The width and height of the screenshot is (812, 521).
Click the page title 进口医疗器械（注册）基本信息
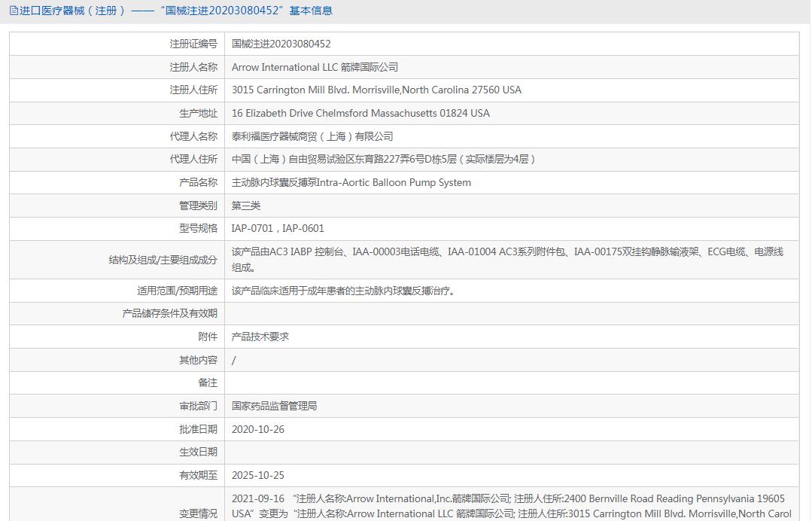[x=176, y=11]
